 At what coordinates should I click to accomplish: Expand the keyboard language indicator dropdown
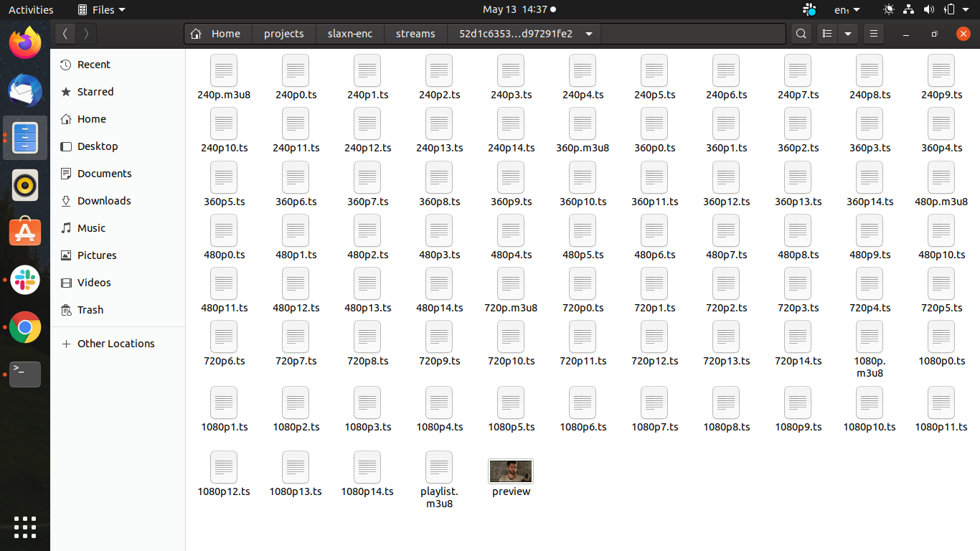click(x=847, y=9)
